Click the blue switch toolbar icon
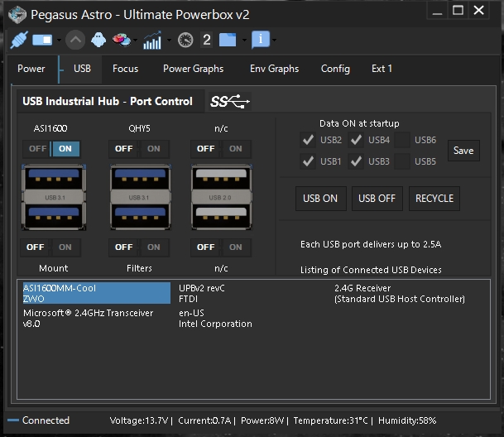The height and width of the screenshot is (437, 504). click(x=42, y=40)
